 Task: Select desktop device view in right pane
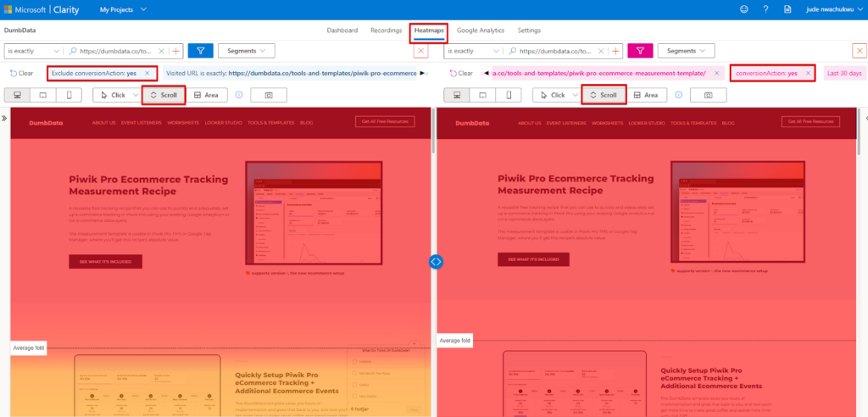[x=457, y=95]
